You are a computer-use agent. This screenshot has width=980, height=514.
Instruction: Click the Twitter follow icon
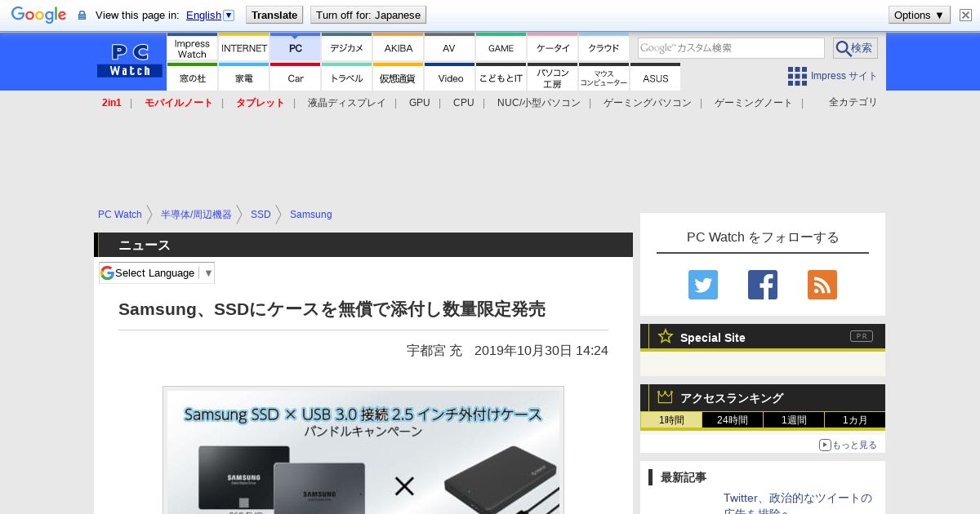[x=702, y=285]
